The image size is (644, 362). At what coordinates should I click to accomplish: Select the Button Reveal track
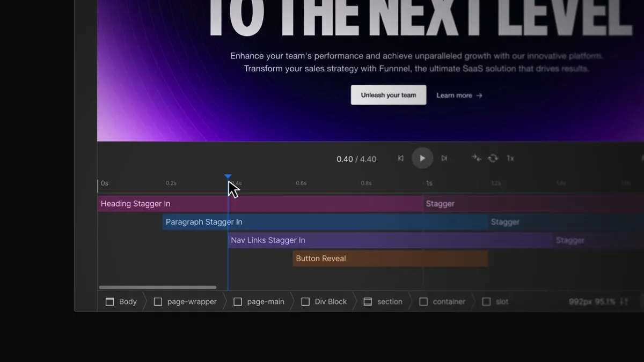[x=390, y=258]
